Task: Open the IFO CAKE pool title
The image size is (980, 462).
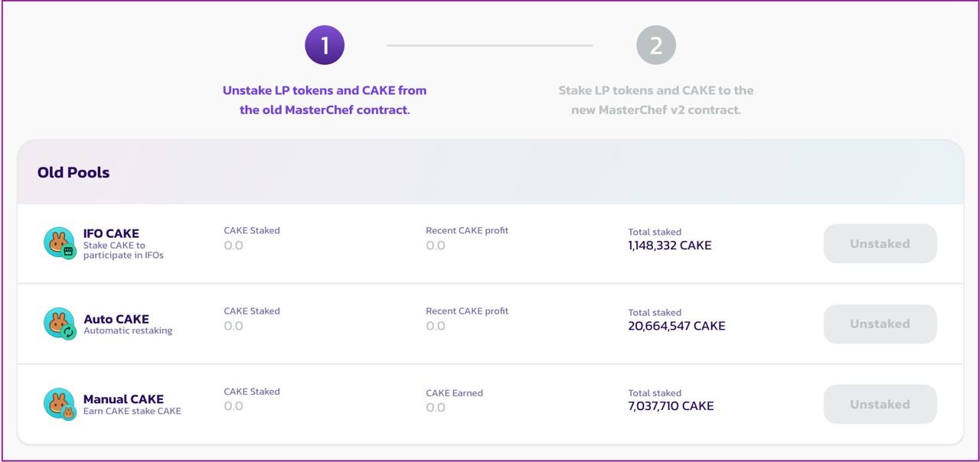Action: pos(111,233)
